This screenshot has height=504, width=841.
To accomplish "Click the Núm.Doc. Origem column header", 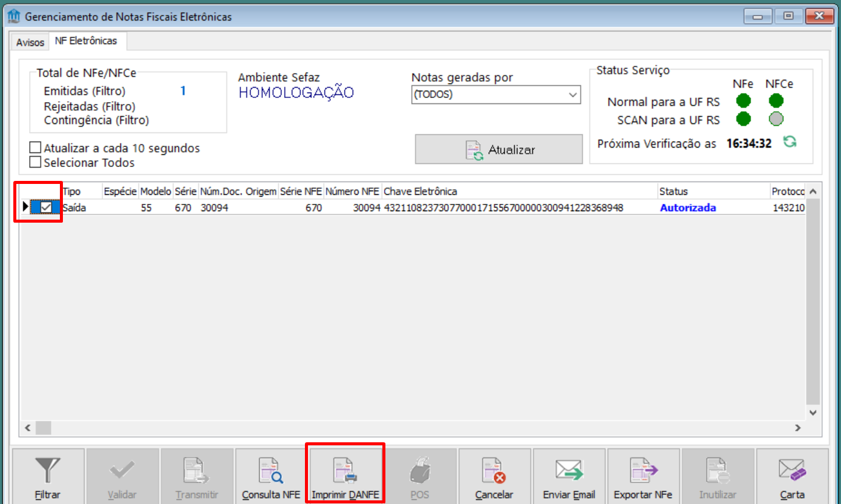I will 238,191.
